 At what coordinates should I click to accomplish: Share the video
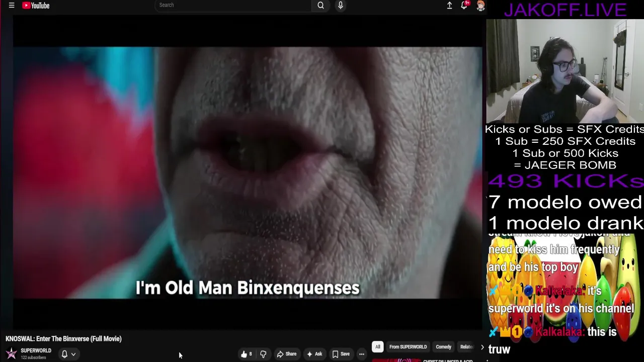click(286, 354)
